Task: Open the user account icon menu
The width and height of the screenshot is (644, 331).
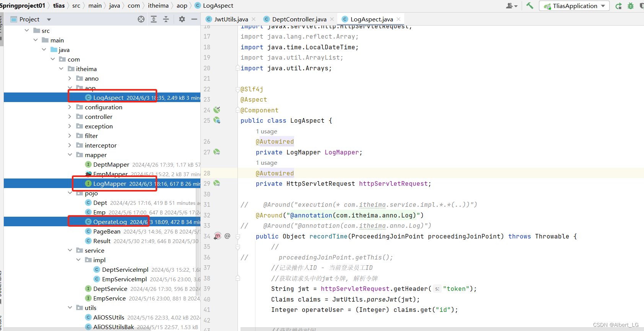Action: tap(512, 6)
